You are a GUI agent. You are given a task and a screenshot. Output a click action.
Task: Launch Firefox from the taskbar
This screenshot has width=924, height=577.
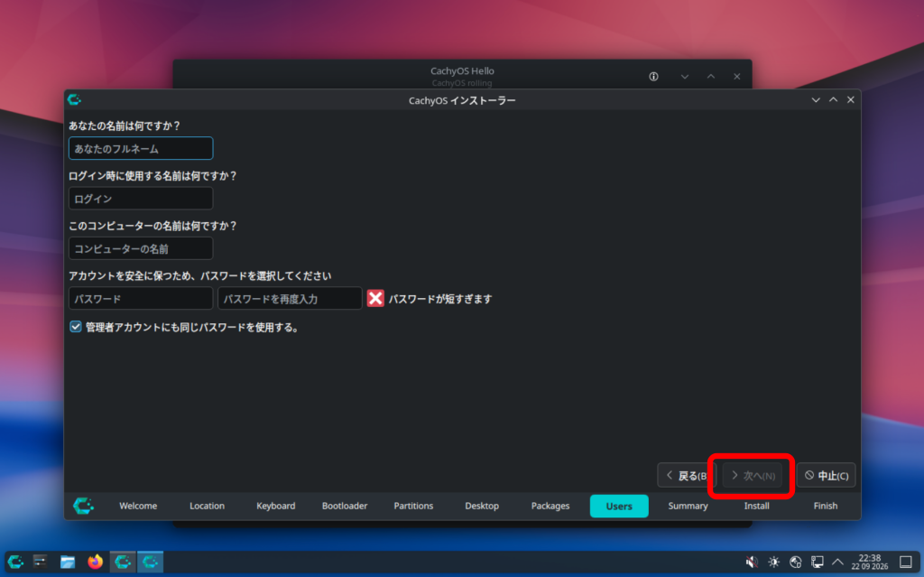[95, 562]
